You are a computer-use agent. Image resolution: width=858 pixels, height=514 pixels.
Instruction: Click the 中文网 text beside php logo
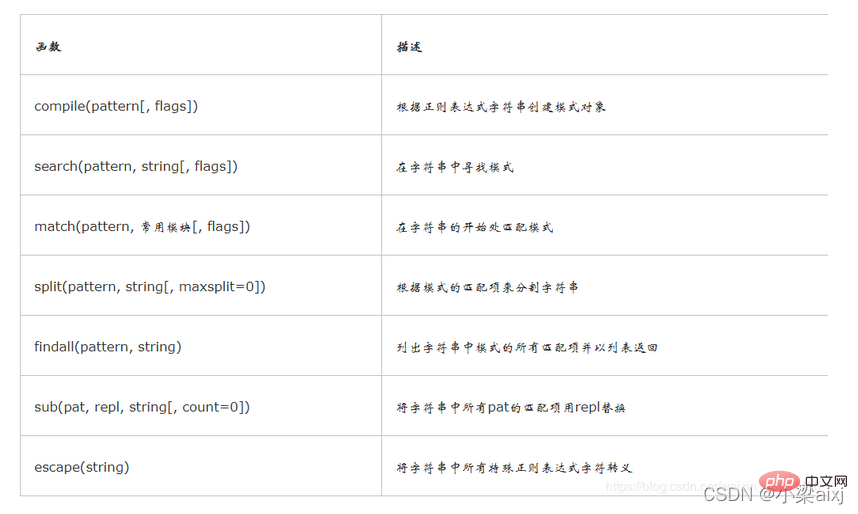(826, 481)
